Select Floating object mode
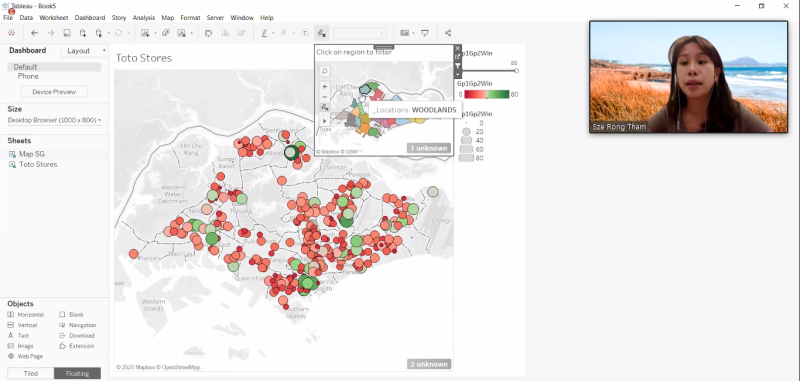This screenshot has height=381, width=800. tap(78, 373)
